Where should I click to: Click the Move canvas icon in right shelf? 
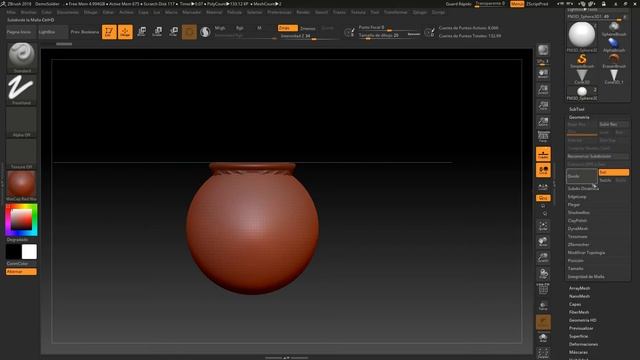click(x=543, y=242)
